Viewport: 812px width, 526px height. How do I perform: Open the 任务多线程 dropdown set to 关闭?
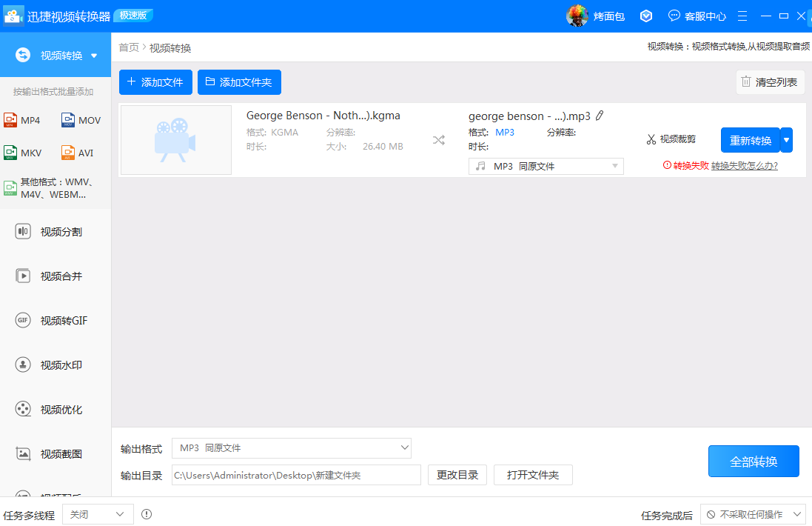coord(98,514)
